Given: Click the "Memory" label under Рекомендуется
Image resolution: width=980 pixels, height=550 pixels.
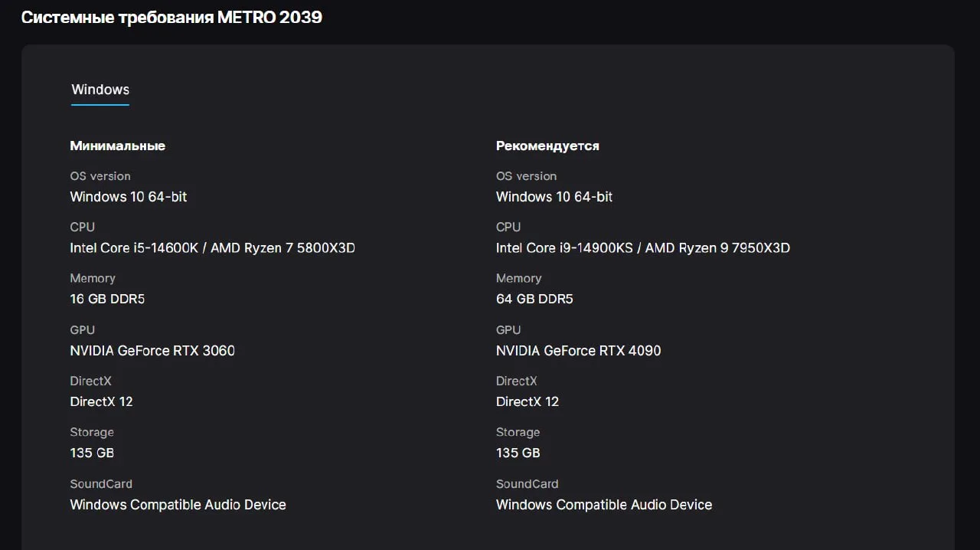Looking at the screenshot, I should coord(519,278).
